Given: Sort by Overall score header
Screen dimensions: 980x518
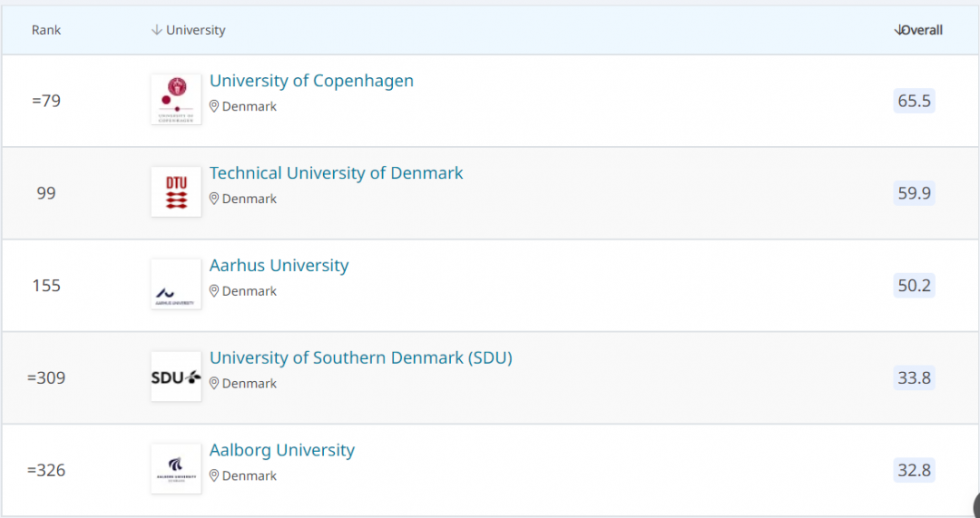Looking at the screenshot, I should point(919,30).
